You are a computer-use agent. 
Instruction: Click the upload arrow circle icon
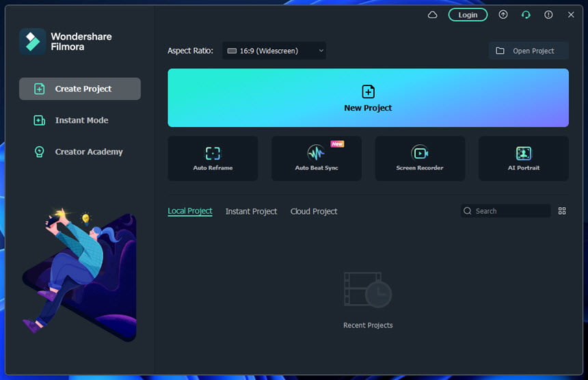point(503,14)
